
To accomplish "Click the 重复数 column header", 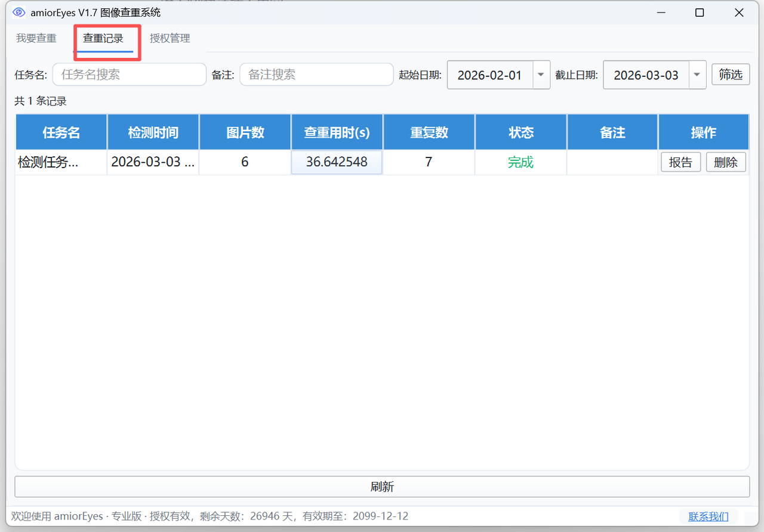I will click(x=429, y=132).
